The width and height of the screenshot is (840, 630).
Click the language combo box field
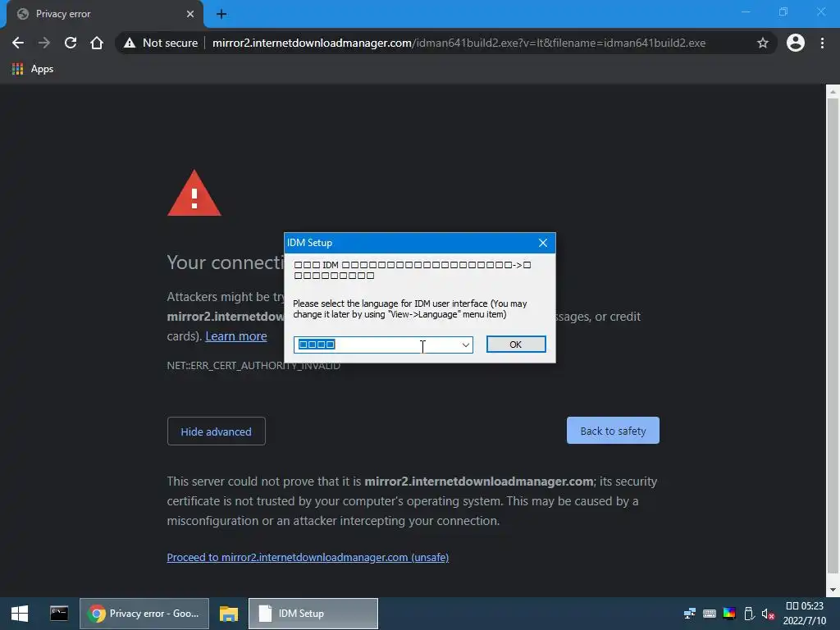[383, 345]
